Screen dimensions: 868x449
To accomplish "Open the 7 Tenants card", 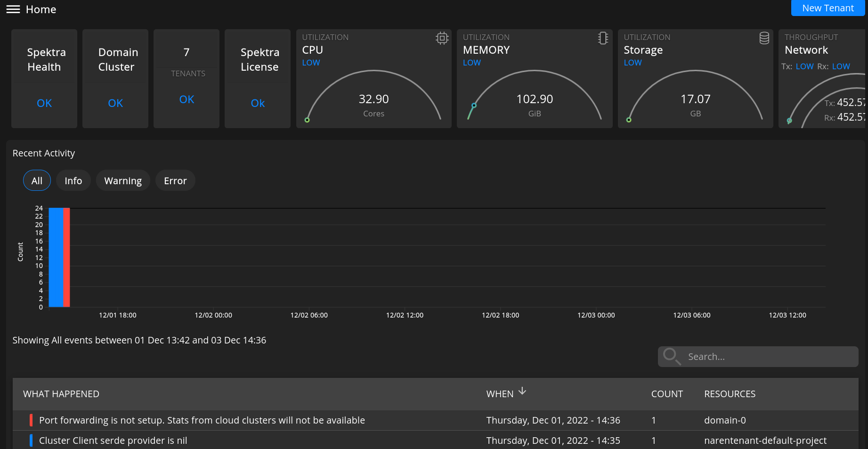I will pos(187,79).
